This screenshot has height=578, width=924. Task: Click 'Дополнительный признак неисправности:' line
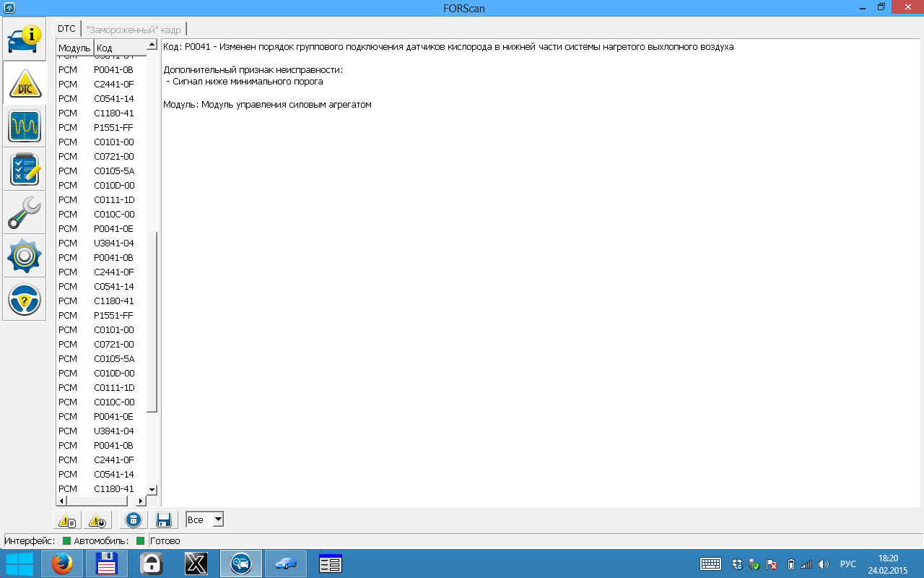coord(253,70)
